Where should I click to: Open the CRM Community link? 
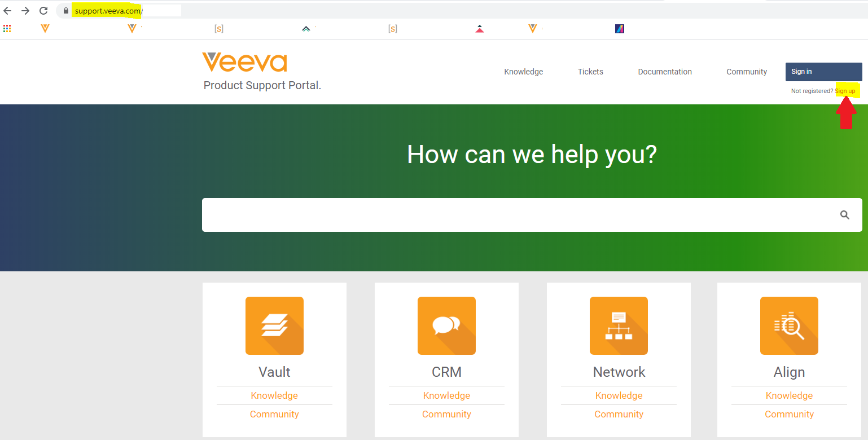(x=446, y=414)
